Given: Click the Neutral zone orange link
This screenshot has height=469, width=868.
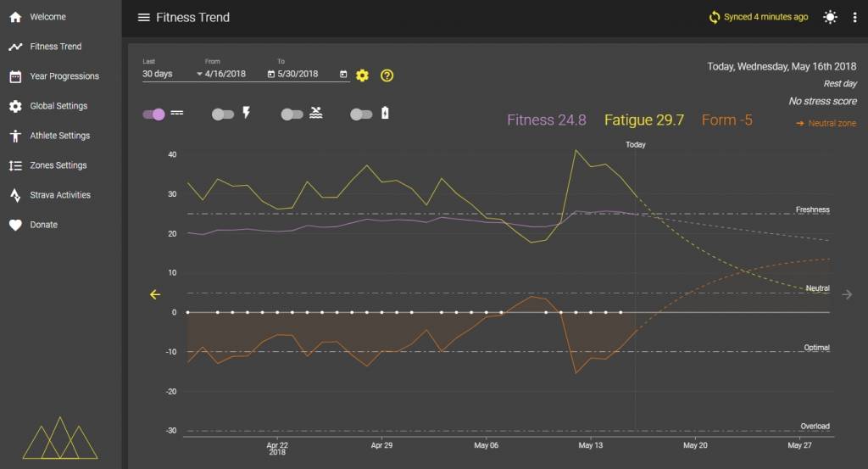Looking at the screenshot, I should click(x=826, y=123).
